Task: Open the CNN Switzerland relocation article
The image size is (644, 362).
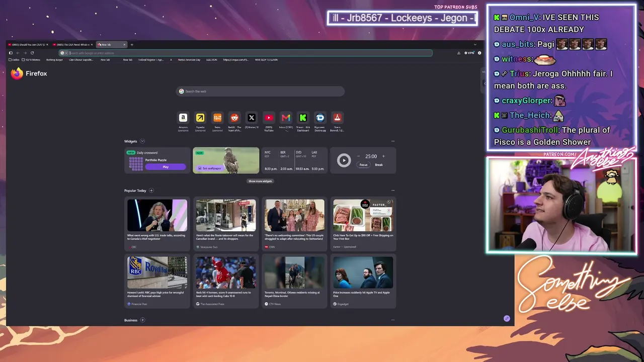Action: click(x=295, y=224)
